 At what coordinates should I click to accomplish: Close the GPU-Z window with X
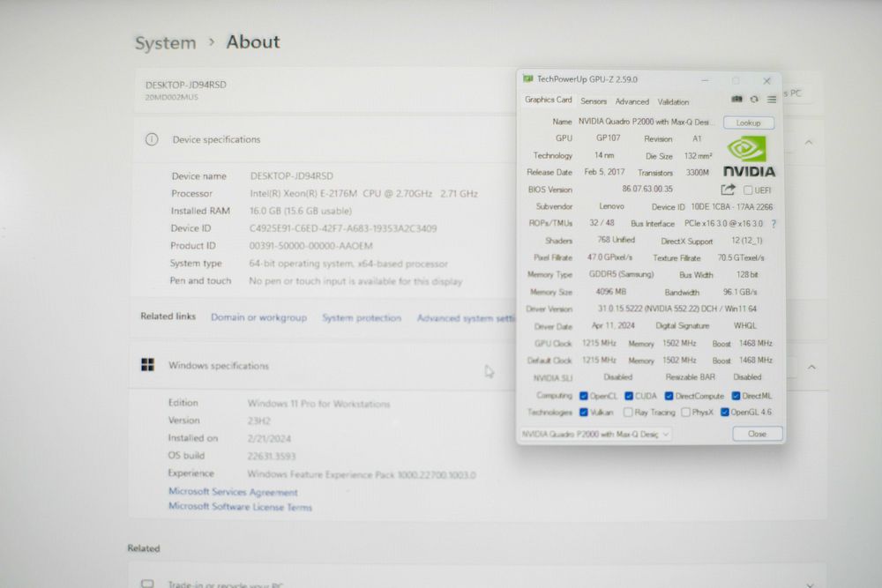pos(766,81)
